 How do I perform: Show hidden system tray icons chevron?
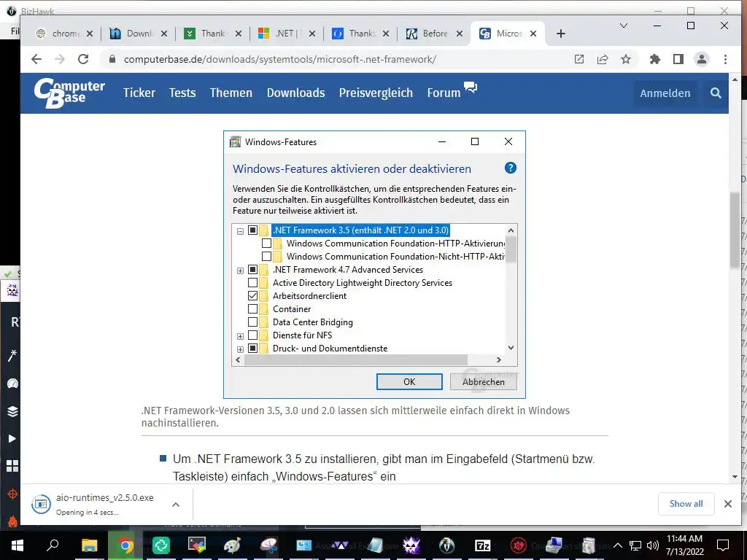(617, 545)
